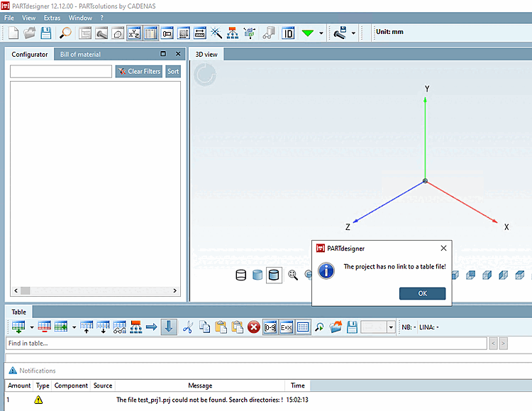Open the dropdown beside bolt export icon

click(x=353, y=33)
